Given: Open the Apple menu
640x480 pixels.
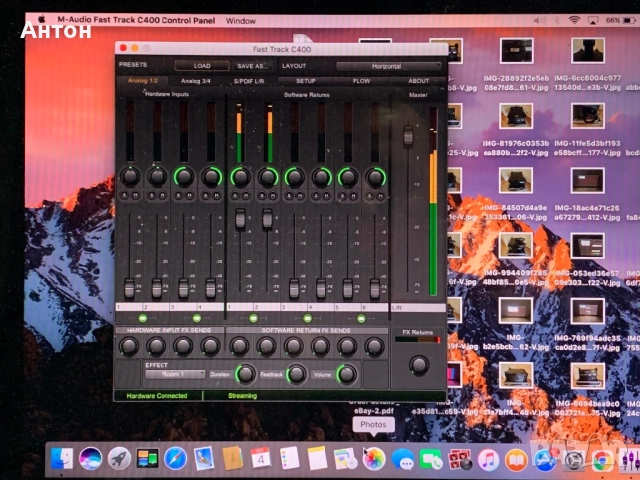Looking at the screenshot, I should tap(42, 19).
